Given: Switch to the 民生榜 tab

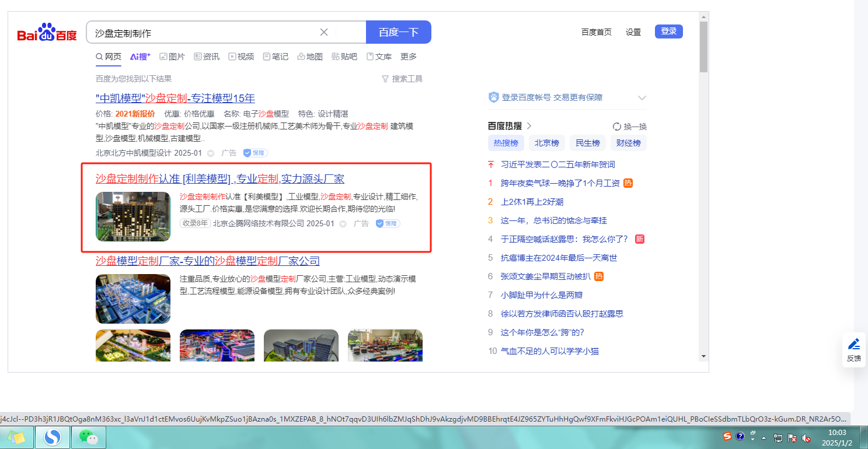Looking at the screenshot, I should (x=588, y=143).
